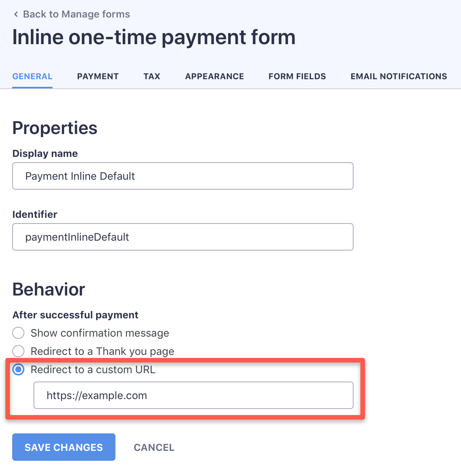
Task: Click the custom URL text field
Action: click(194, 395)
